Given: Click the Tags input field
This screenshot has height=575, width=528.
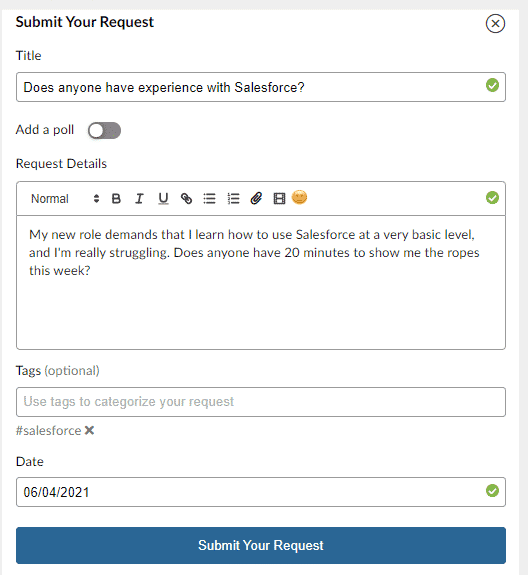Looking at the screenshot, I should tap(261, 402).
